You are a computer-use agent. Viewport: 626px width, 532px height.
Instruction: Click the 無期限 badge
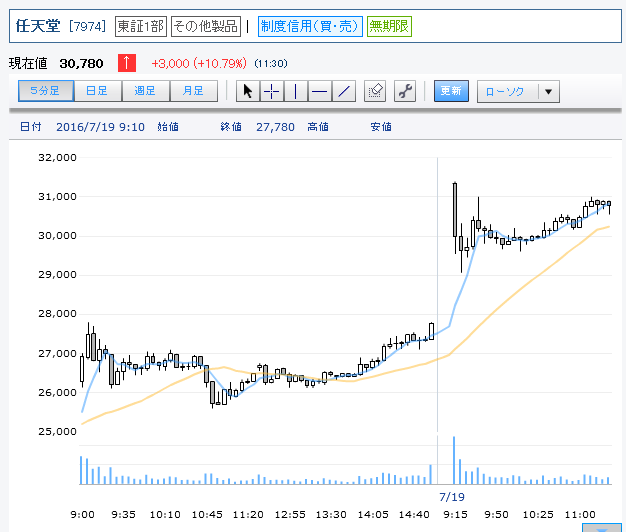coord(389,26)
